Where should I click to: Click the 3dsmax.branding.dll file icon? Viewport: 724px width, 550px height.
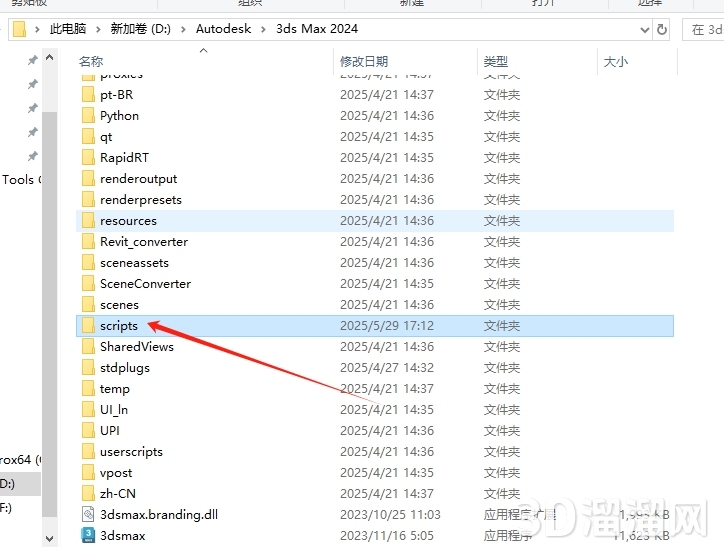point(88,515)
